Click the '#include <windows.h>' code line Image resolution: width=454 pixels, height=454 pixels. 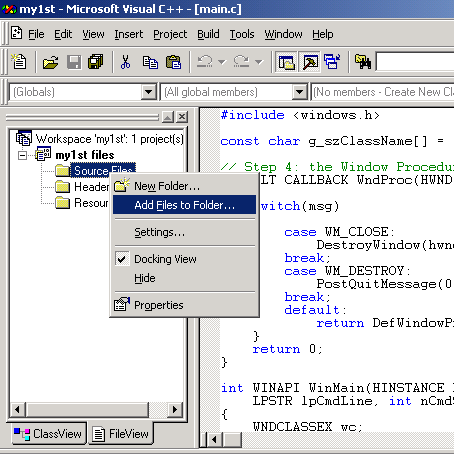click(x=300, y=115)
